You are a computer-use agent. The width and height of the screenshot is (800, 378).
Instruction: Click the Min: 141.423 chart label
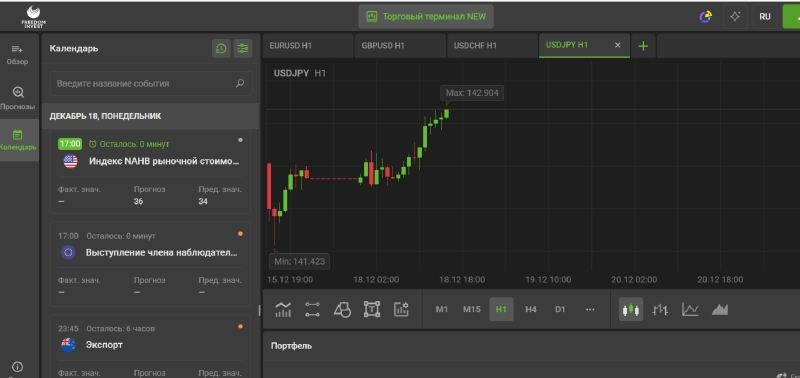[299, 261]
